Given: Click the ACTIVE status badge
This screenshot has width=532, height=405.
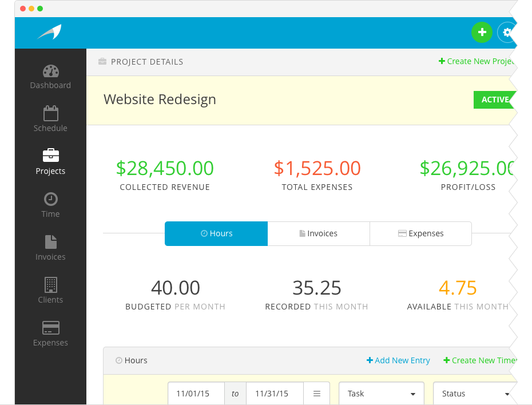Looking at the screenshot, I should tap(495, 100).
